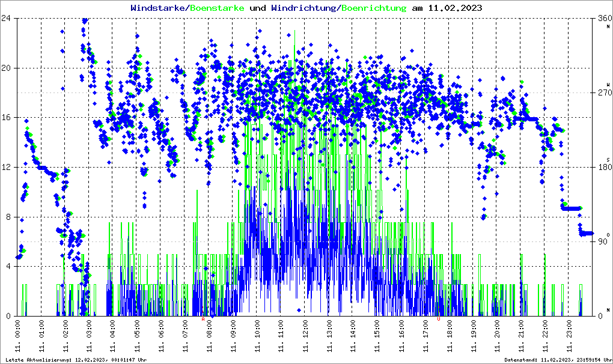Click the red sunrise marker "A"
The height and width of the screenshot is (364, 613).
click(203, 319)
